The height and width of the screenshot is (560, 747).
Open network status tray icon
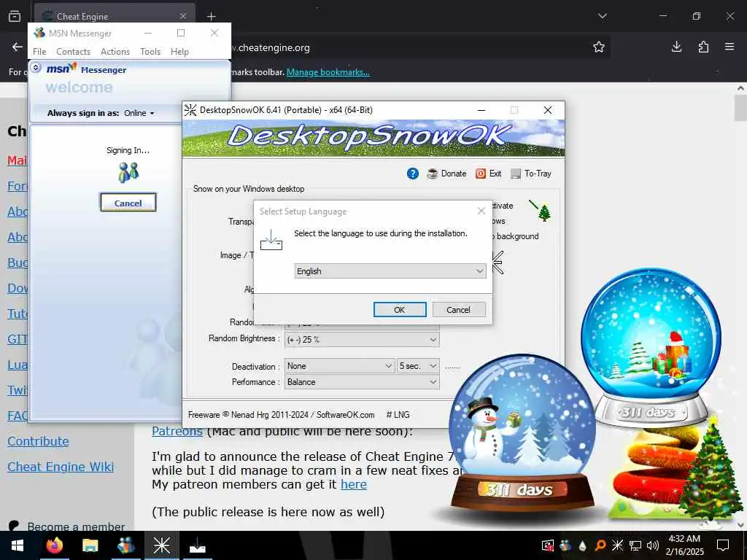coord(635,545)
